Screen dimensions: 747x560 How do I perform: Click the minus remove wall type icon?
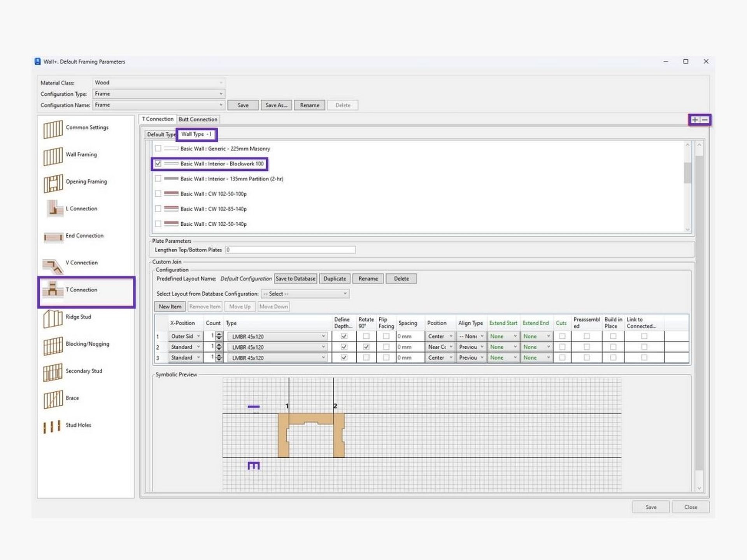click(x=705, y=120)
